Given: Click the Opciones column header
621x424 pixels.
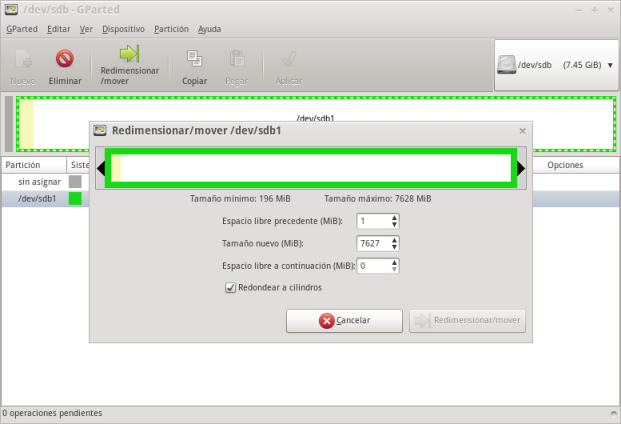Looking at the screenshot, I should tap(565, 165).
